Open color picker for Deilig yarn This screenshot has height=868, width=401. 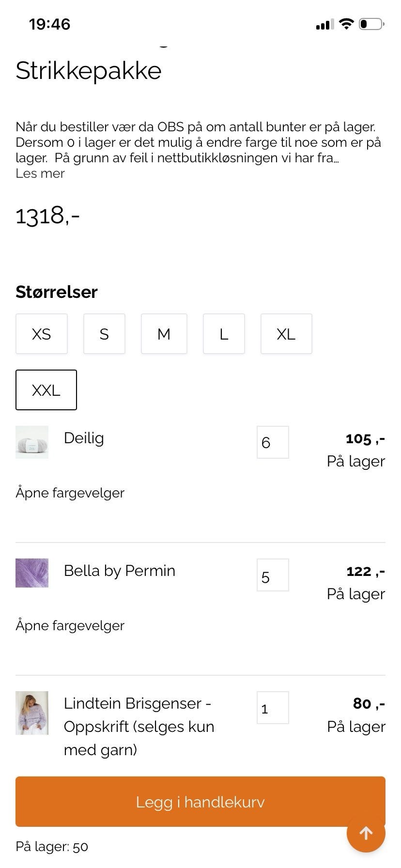(x=70, y=493)
